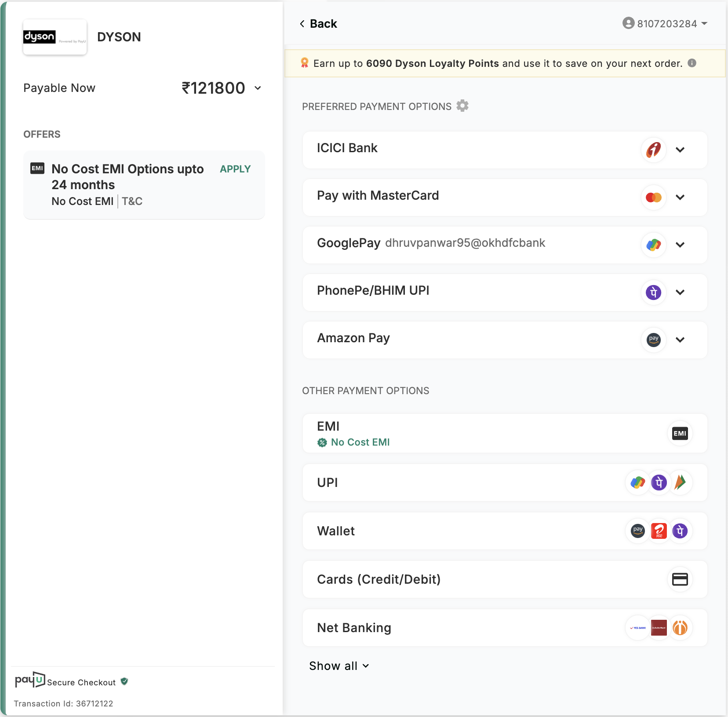The height and width of the screenshot is (717, 728).
Task: Select PhonePe/BHIM UPI option
Action: 505,292
